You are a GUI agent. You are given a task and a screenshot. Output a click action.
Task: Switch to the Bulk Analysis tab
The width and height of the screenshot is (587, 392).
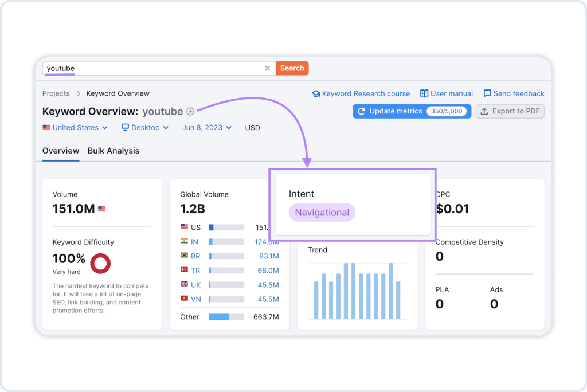click(x=114, y=151)
